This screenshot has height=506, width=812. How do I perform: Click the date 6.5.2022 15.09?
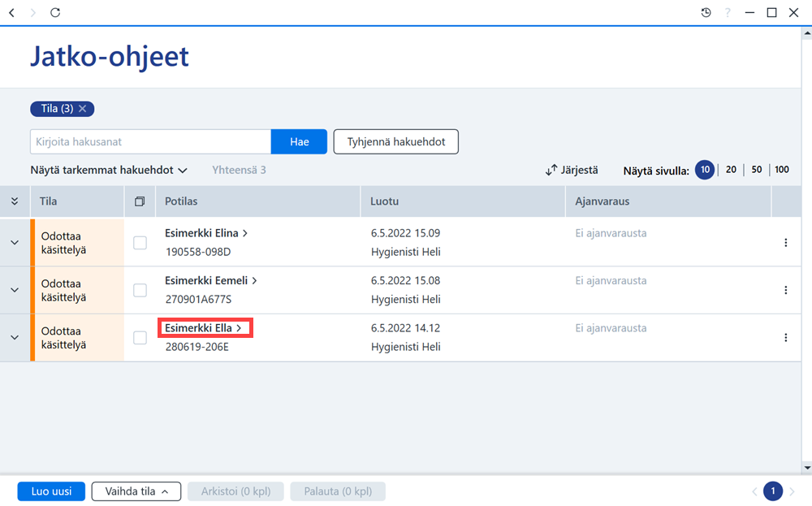tap(405, 234)
